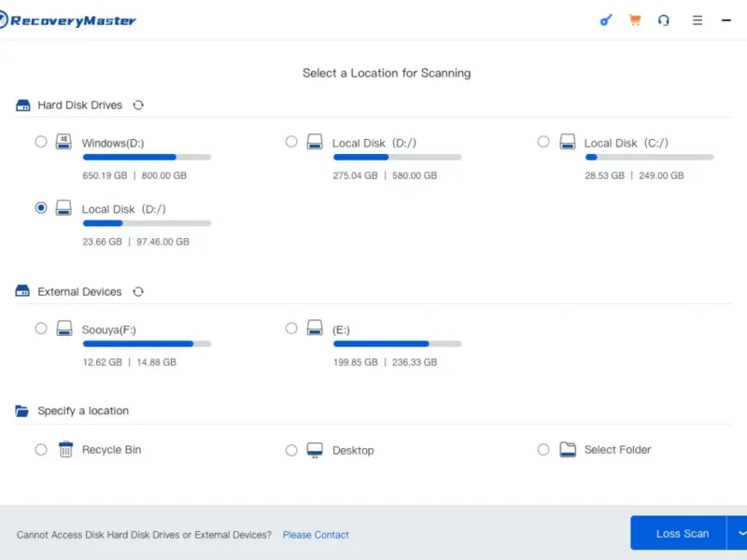
Task: Select the 580.00 GB Local Disk radio button
Action: point(291,142)
